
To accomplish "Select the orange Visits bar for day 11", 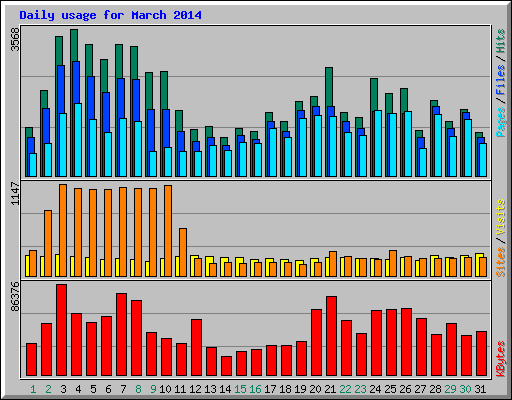I will tap(183, 252).
